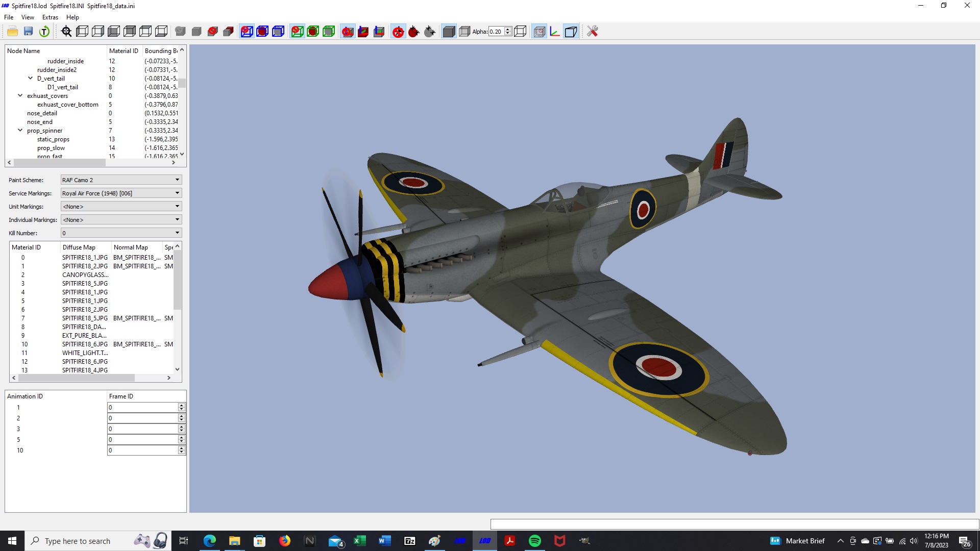The height and width of the screenshot is (551, 980).
Task: Toggle the world axes display icon
Action: [555, 32]
